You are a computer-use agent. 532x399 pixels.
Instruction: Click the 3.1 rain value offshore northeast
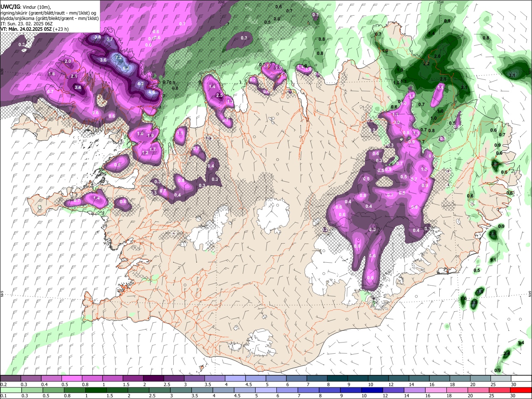click(x=512, y=75)
